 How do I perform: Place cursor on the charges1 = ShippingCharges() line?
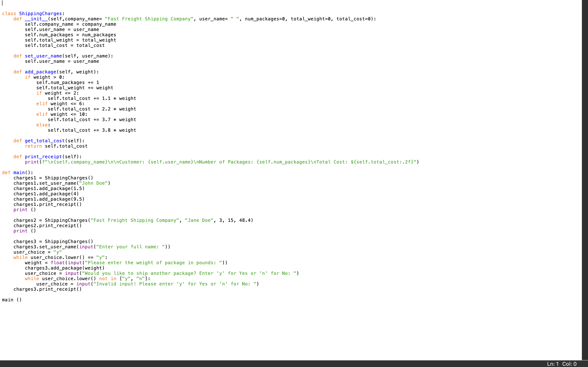[53, 178]
